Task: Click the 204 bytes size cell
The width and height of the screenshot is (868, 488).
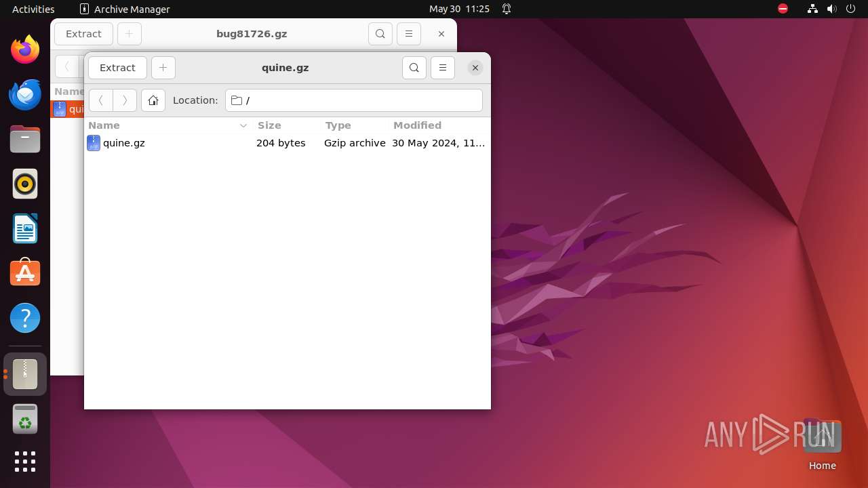Action: click(281, 143)
